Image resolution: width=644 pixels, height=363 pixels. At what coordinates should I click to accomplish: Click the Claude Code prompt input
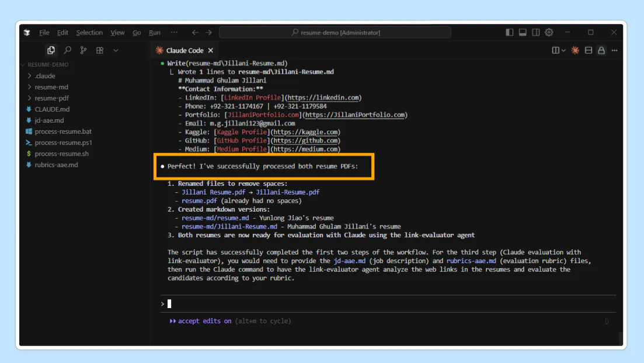tap(388, 304)
